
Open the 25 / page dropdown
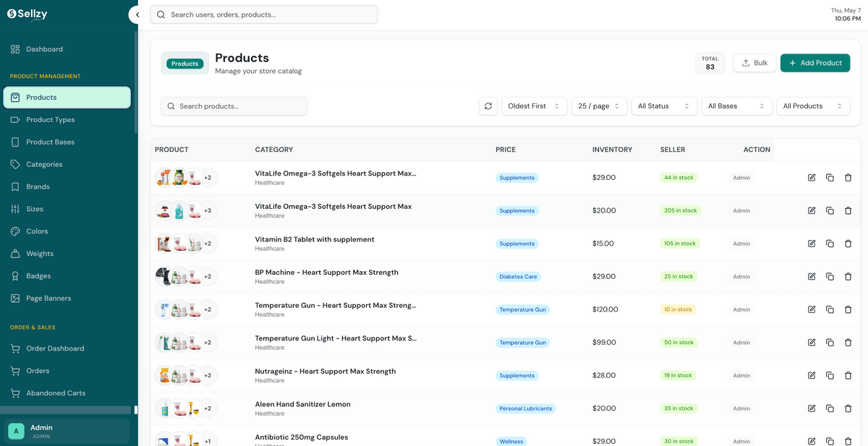point(599,106)
